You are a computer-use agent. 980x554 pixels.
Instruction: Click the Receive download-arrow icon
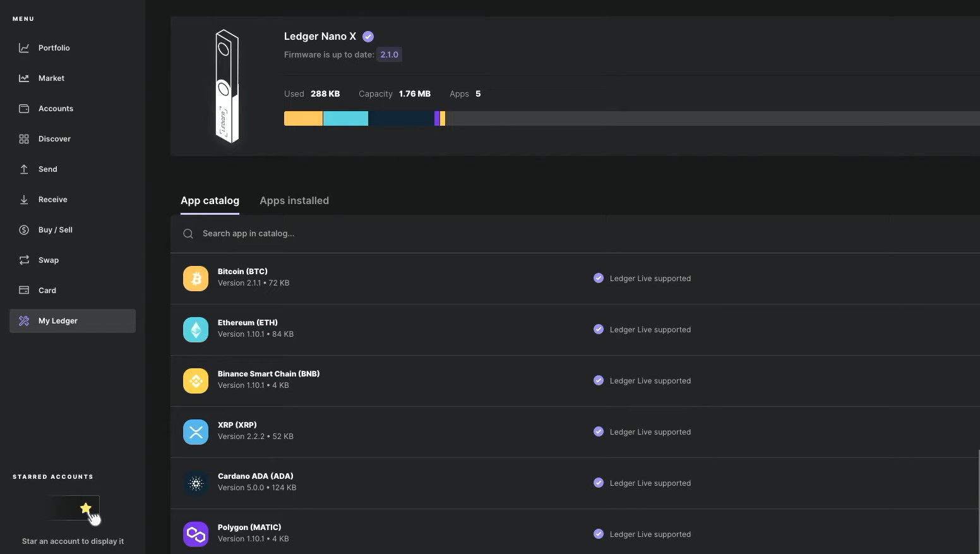pyautogui.click(x=24, y=200)
